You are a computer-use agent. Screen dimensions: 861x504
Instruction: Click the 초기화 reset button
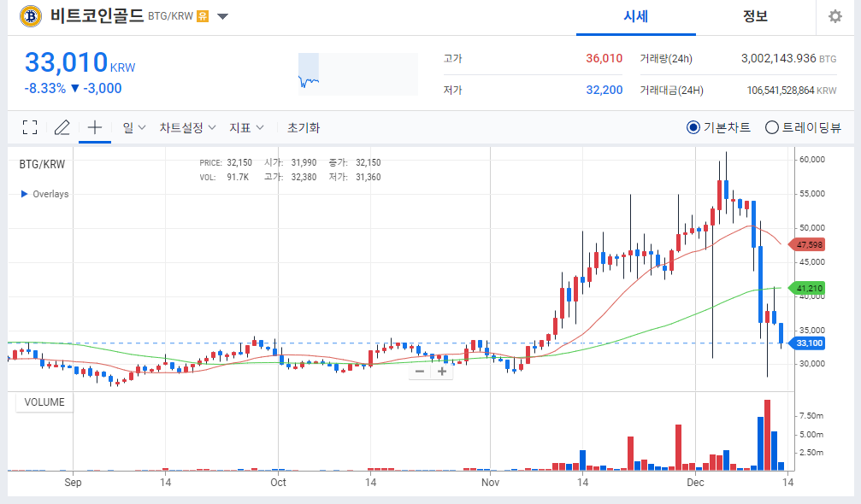pos(304,127)
